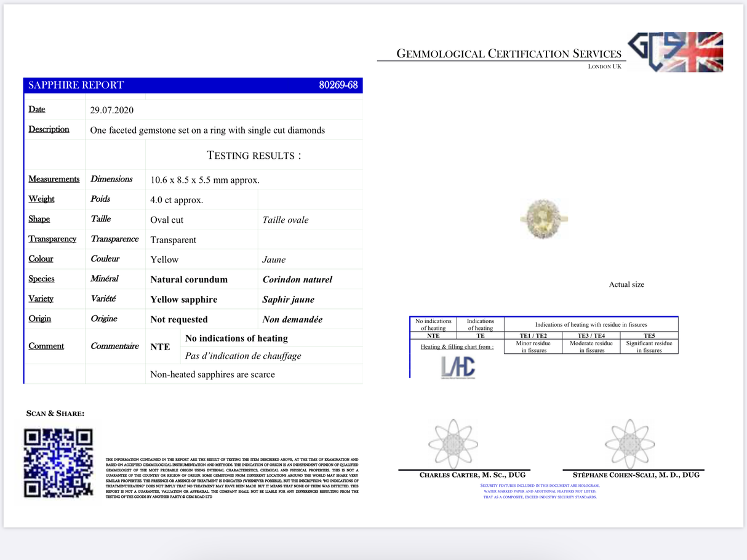The image size is (747, 560).
Task: Click the LHC logo below the heating chart
Action: click(458, 367)
